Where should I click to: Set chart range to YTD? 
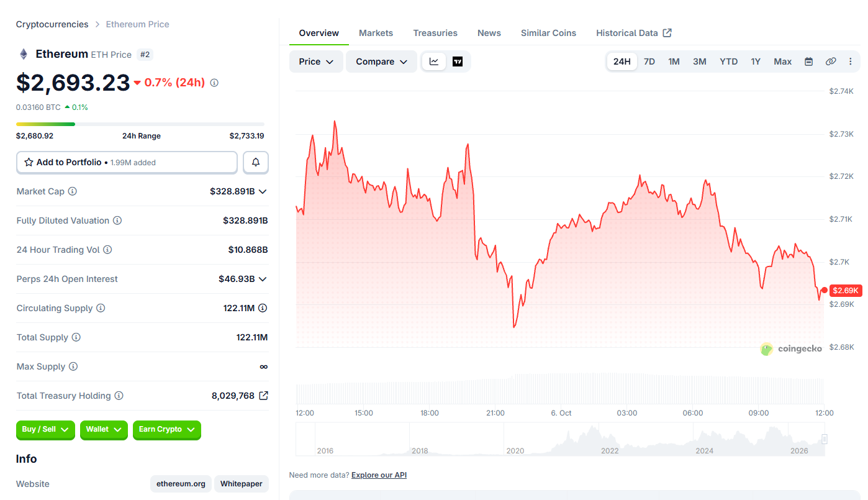click(729, 61)
